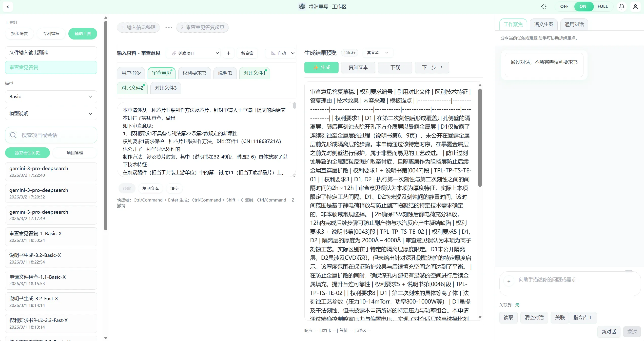Open the 关联项目 dropdown
This screenshot has width=644, height=341.
coord(194,53)
